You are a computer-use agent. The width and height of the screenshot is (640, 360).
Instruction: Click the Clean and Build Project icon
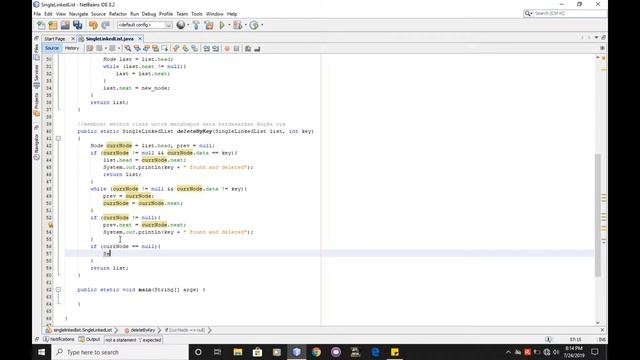209,25
